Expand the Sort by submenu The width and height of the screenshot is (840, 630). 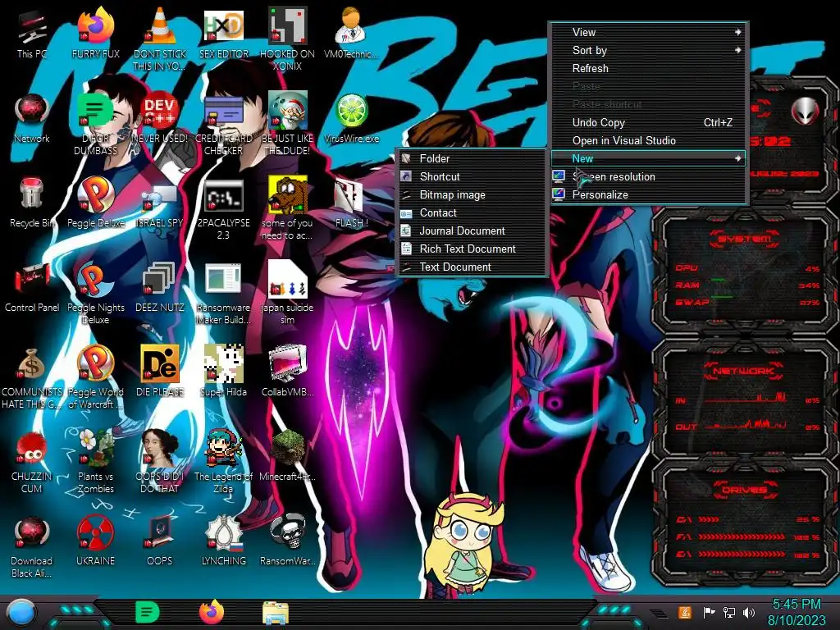pyautogui.click(x=648, y=50)
